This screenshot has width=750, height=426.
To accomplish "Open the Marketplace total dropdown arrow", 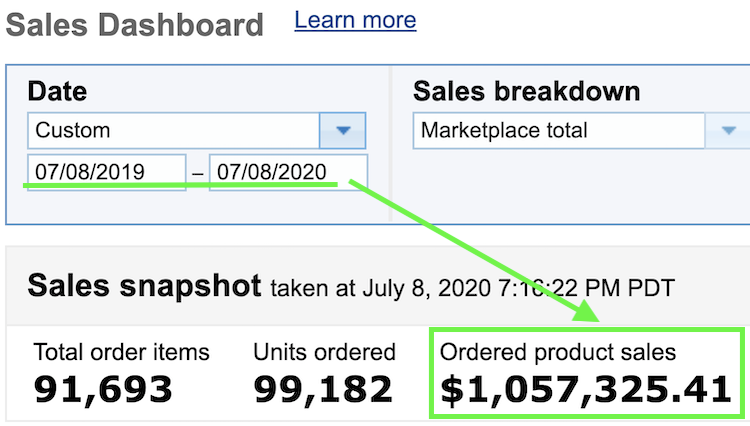I will (x=728, y=131).
